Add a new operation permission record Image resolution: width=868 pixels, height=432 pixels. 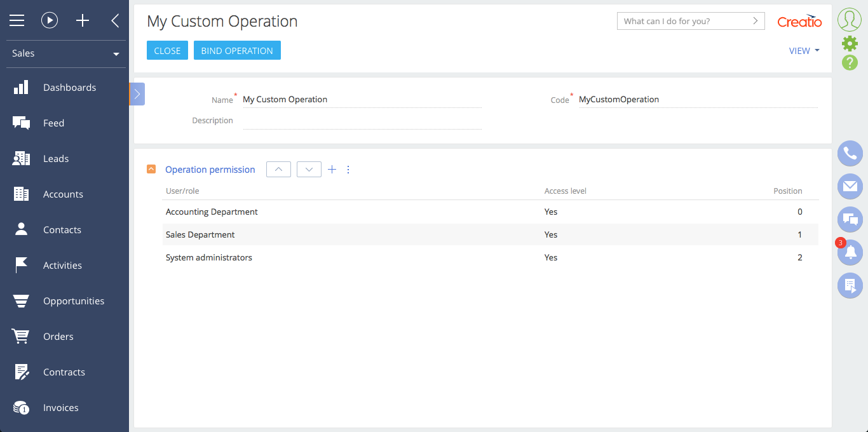pos(332,170)
